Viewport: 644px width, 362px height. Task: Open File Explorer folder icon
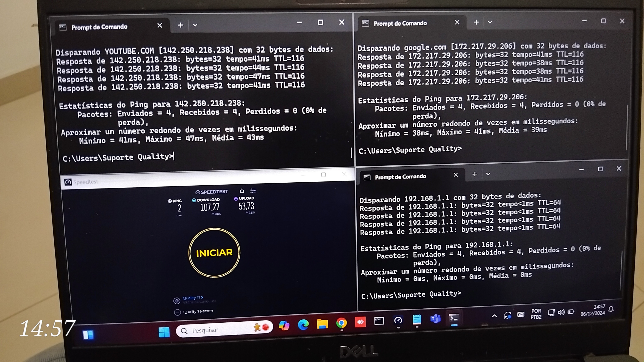click(x=322, y=324)
